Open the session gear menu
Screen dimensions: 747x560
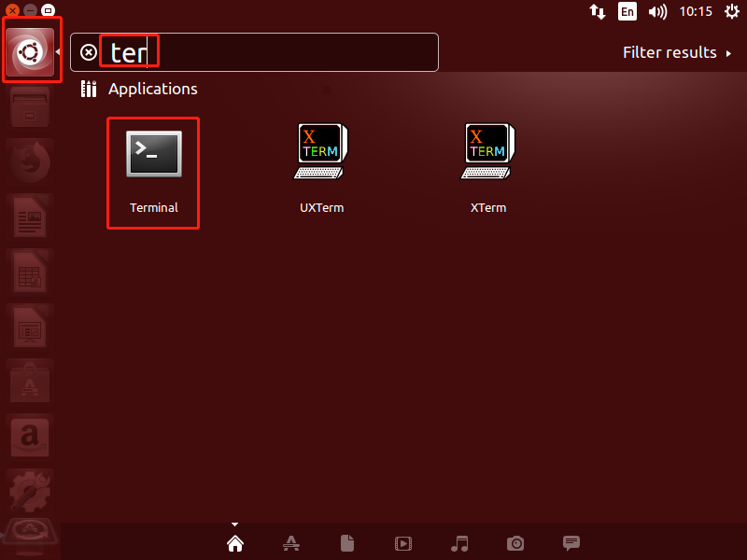(733, 12)
